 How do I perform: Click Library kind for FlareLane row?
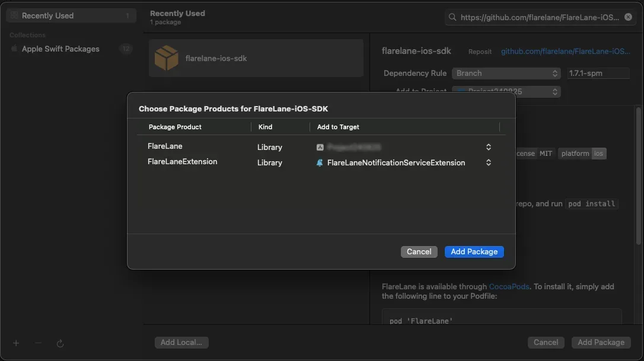pyautogui.click(x=269, y=147)
